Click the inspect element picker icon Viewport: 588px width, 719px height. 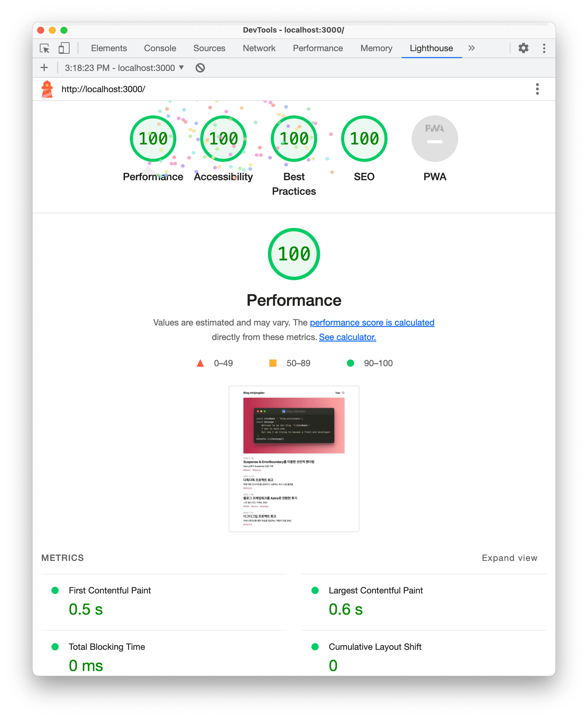click(x=44, y=48)
